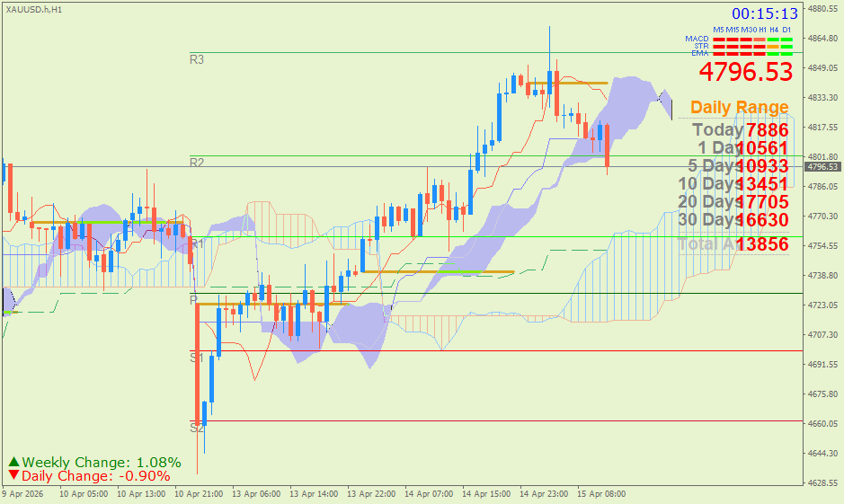
Task: Click the current price tag 4796.53 on axis
Action: click(x=822, y=167)
